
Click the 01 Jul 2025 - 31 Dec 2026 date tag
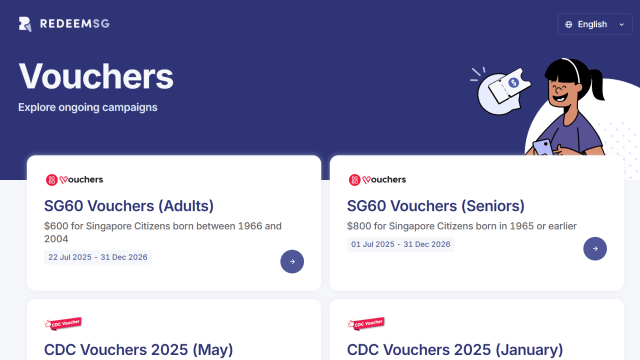pos(401,244)
